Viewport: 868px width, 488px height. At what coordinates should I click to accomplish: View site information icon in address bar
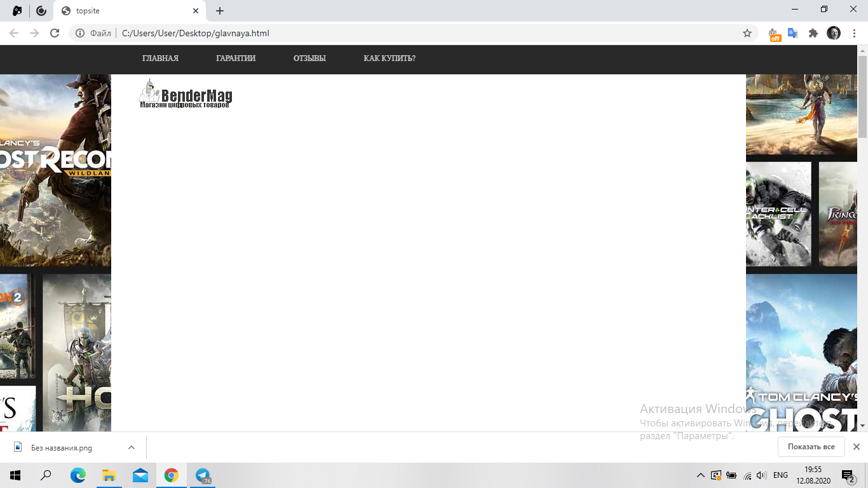click(80, 33)
